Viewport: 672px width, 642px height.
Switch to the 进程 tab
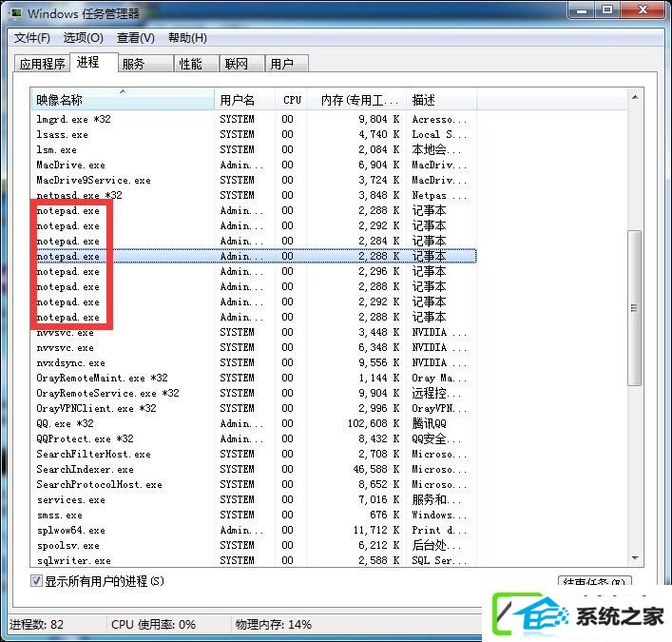(x=94, y=63)
